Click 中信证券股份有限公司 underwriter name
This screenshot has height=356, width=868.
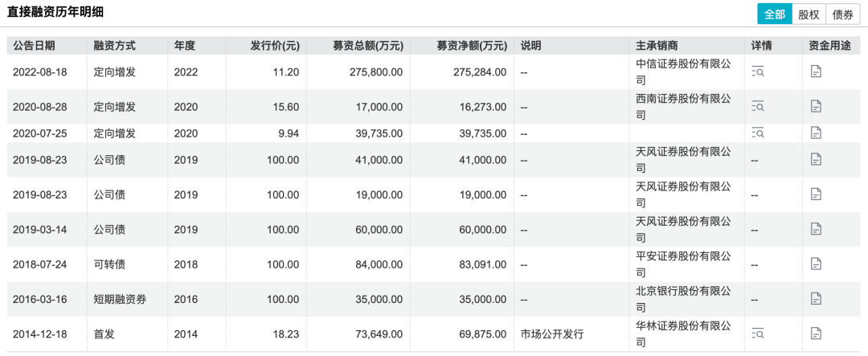pyautogui.click(x=683, y=72)
